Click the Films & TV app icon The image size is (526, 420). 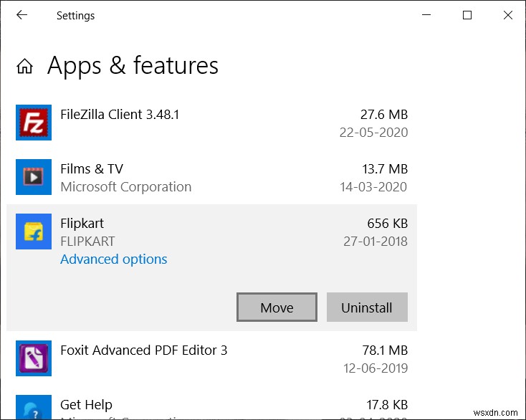[34, 177]
